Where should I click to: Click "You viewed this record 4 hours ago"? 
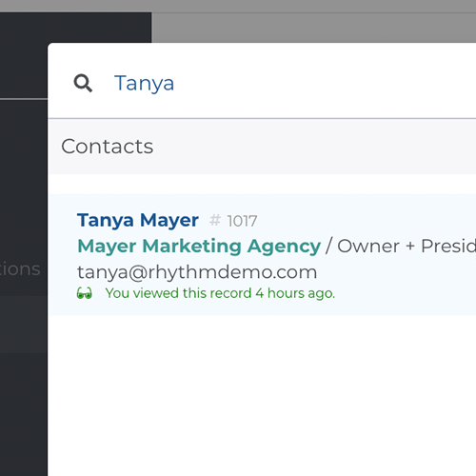click(220, 293)
